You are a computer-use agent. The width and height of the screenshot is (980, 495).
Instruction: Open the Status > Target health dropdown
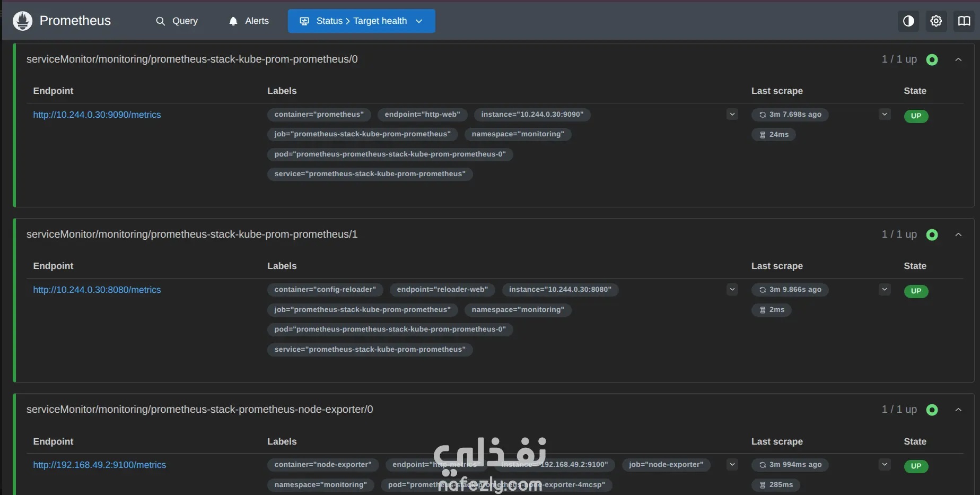point(362,21)
